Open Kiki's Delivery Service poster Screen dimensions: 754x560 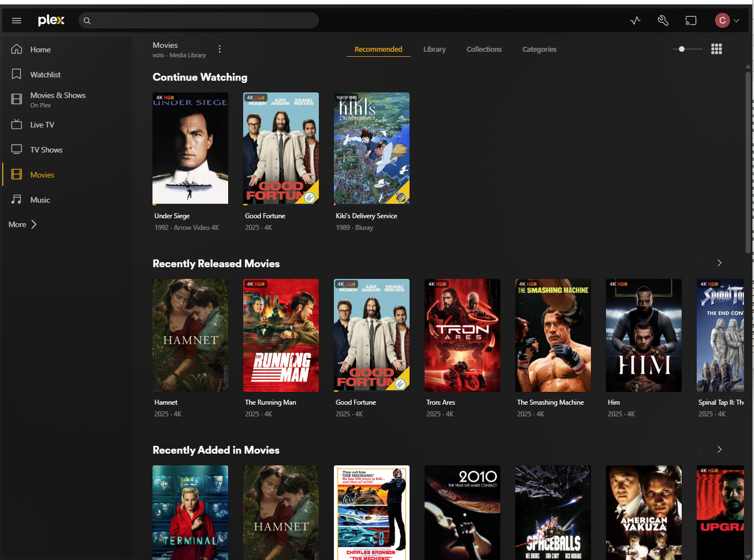point(372,149)
